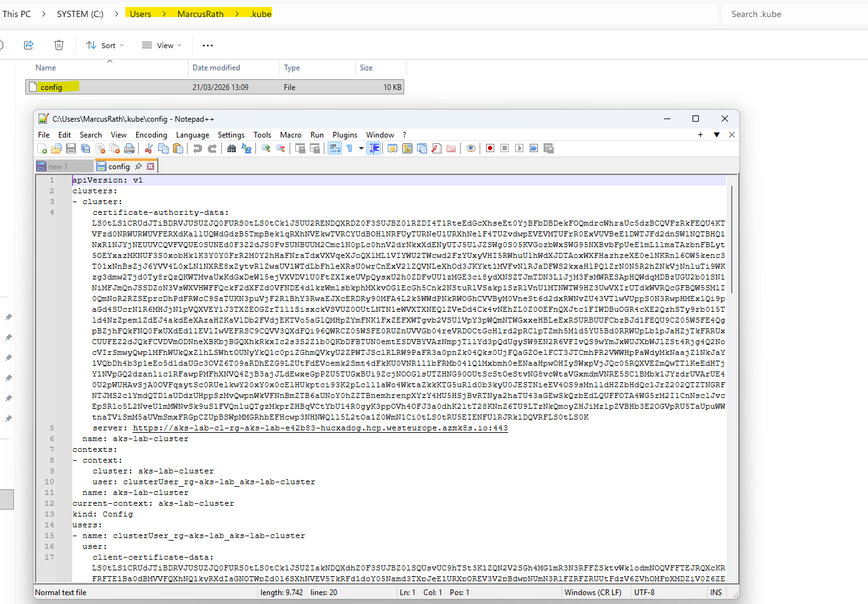The height and width of the screenshot is (604, 868).
Task: Select the config tab in Notepad++
Action: click(119, 167)
